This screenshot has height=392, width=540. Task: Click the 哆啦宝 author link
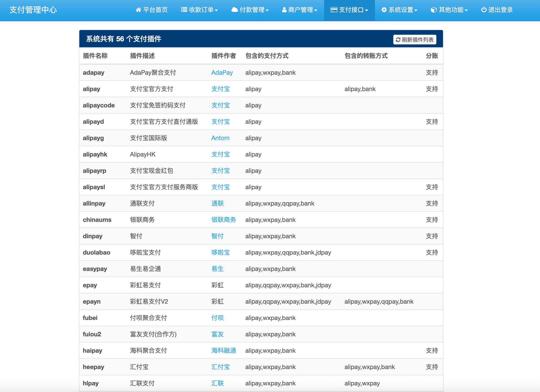tap(220, 252)
